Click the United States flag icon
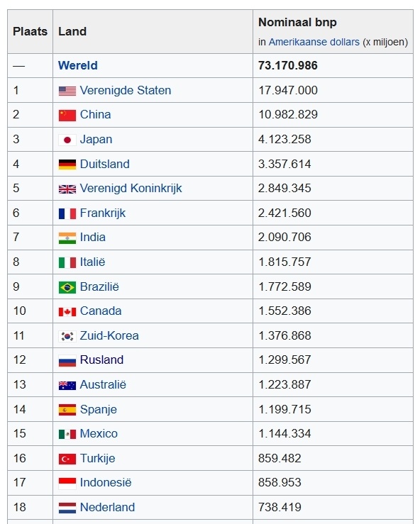 tap(67, 91)
